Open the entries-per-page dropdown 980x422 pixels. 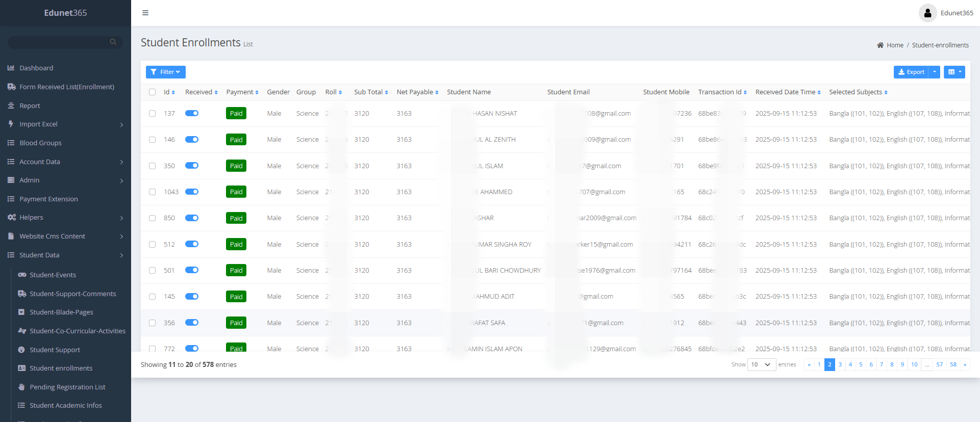tap(761, 364)
